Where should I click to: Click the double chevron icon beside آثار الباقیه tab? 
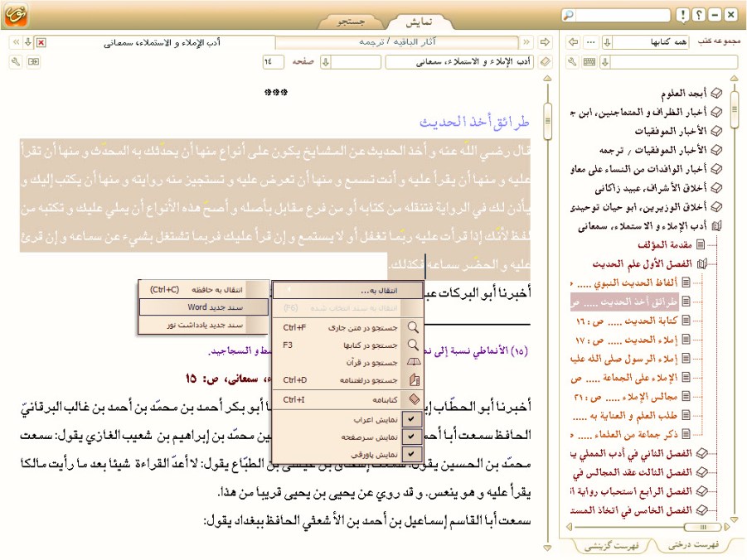(x=526, y=42)
